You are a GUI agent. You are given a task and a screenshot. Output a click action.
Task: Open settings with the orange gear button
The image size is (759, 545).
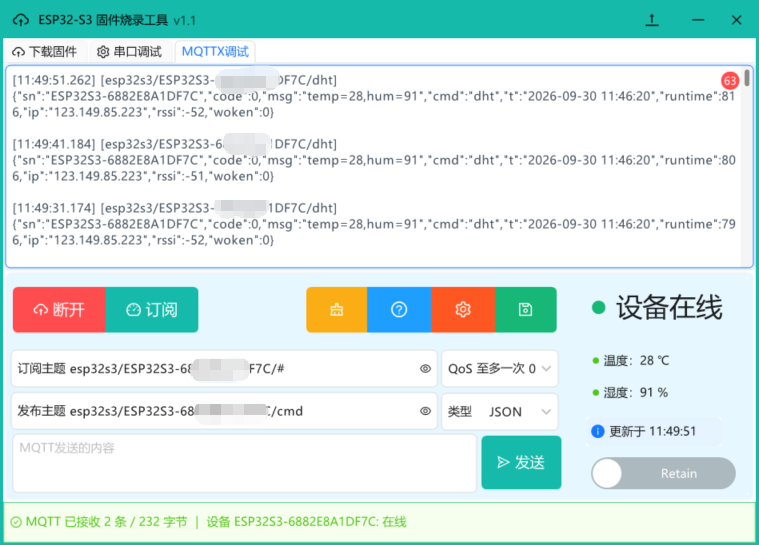tap(463, 309)
